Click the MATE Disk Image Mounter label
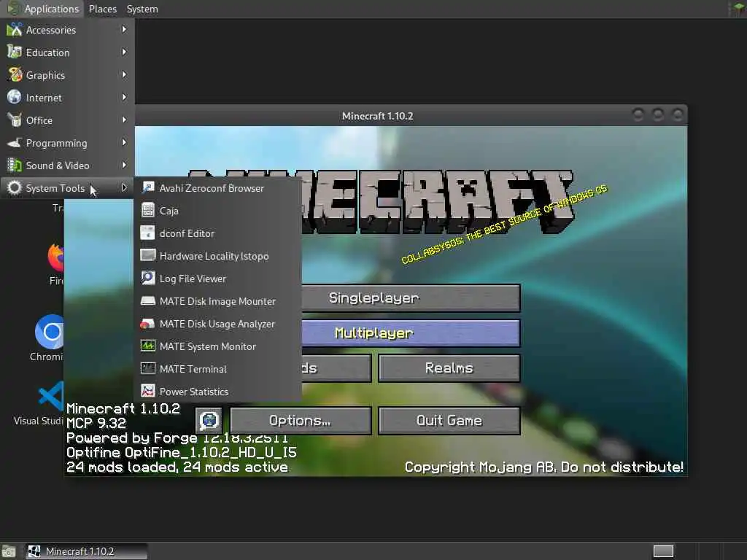The width and height of the screenshot is (747, 560). point(217,301)
